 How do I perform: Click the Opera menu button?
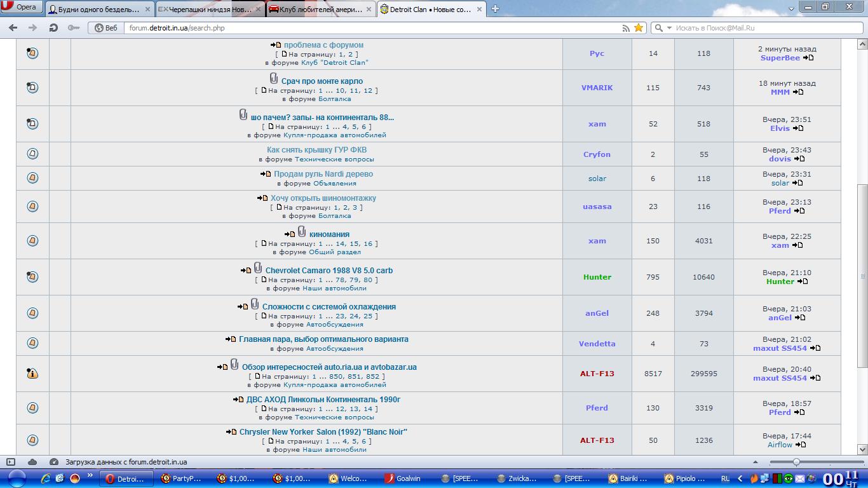pyautogui.click(x=22, y=8)
